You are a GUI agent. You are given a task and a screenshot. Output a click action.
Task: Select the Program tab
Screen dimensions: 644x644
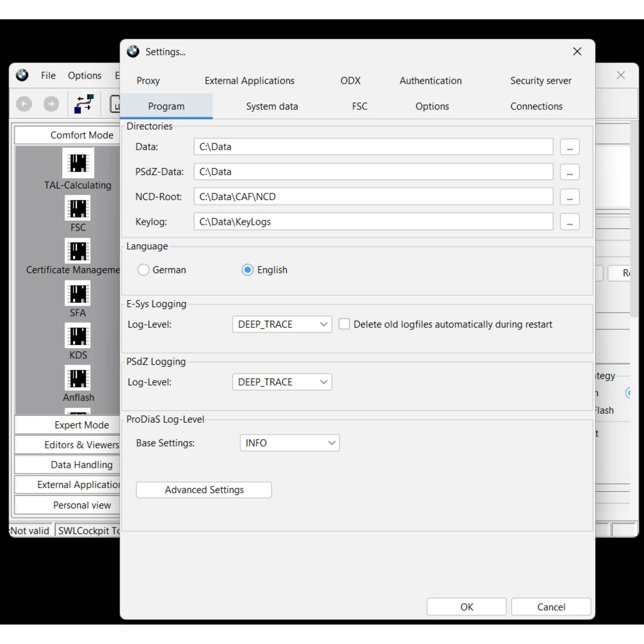[x=166, y=106]
